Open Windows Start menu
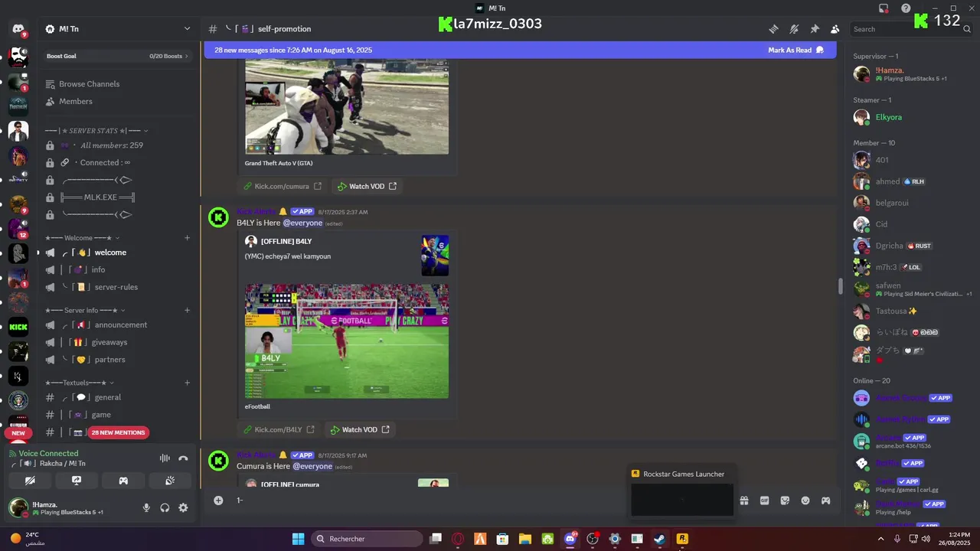The image size is (980, 551). pos(299,539)
